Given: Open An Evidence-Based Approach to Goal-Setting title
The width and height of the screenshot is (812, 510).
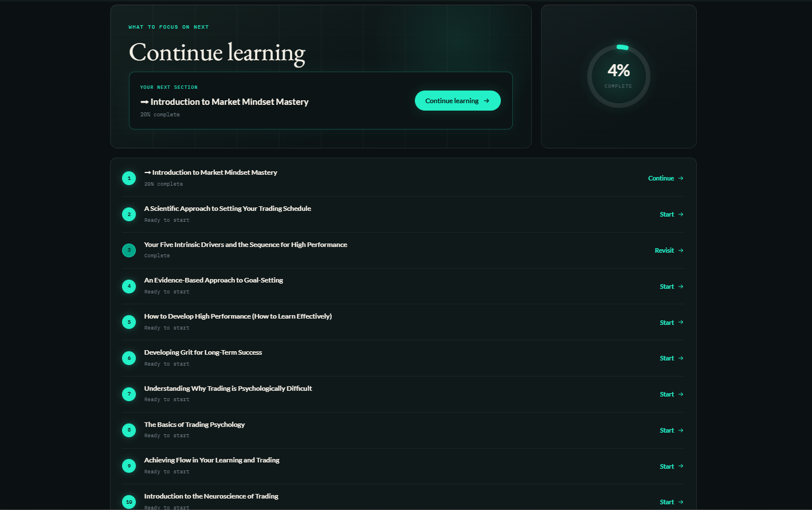Looking at the screenshot, I should pos(214,280).
